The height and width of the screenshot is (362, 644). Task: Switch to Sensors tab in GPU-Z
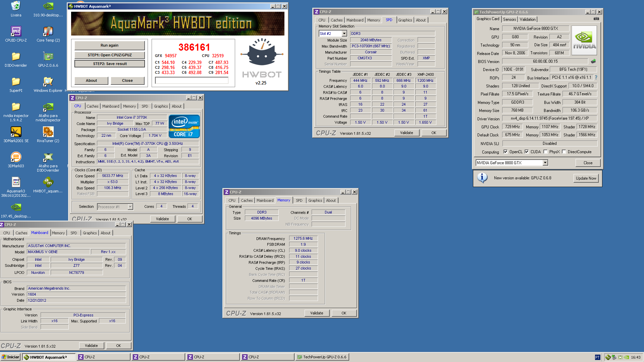tap(509, 19)
